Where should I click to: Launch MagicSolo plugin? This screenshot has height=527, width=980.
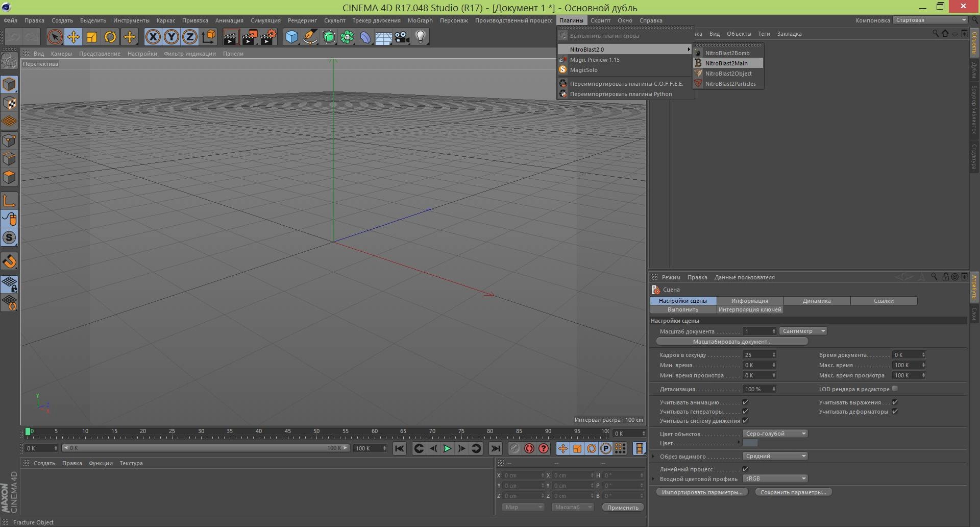tap(625, 70)
